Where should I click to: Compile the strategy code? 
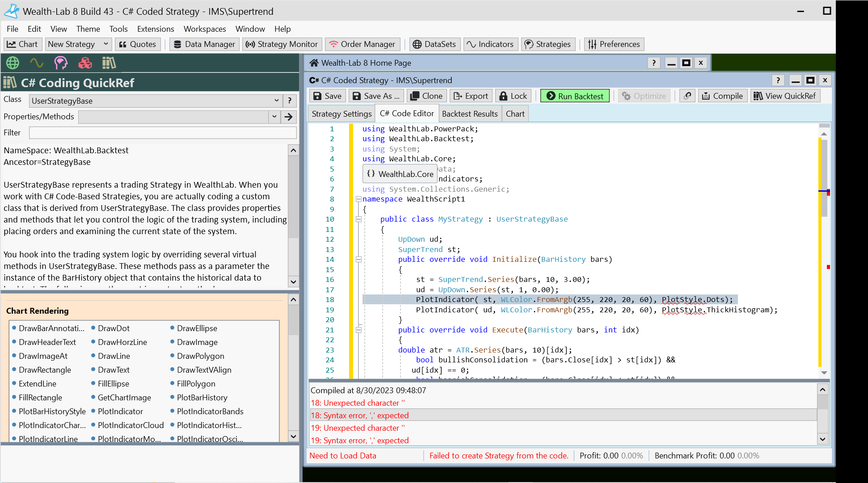click(x=722, y=96)
